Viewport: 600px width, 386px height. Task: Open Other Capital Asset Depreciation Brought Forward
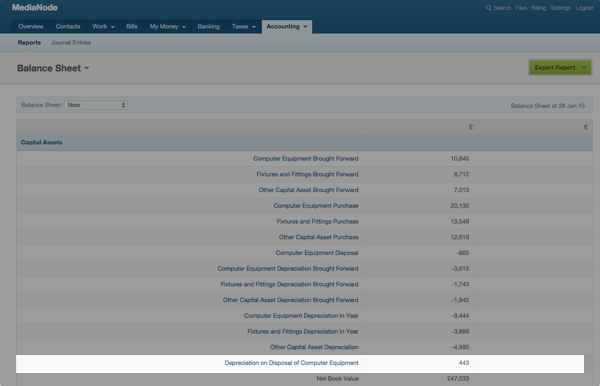(x=290, y=300)
